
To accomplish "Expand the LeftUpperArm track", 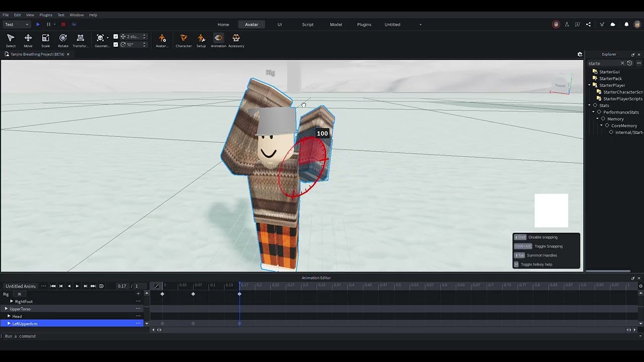I will [x=9, y=323].
